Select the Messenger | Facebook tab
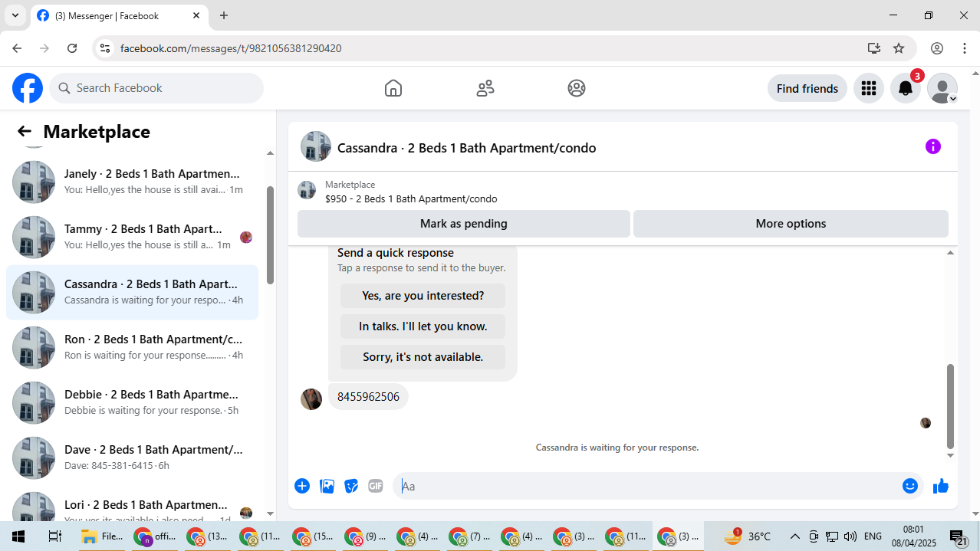Screen dimensions: 980x551 pos(119,15)
